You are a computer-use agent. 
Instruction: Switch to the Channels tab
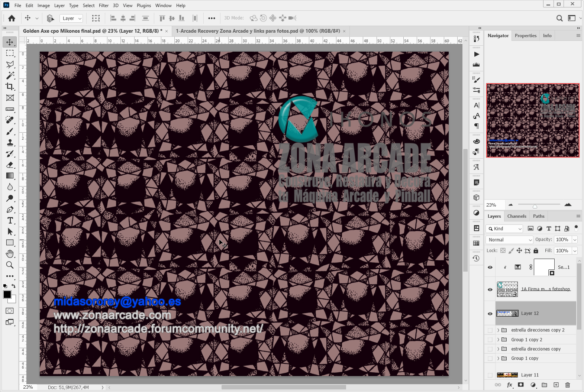coord(516,216)
